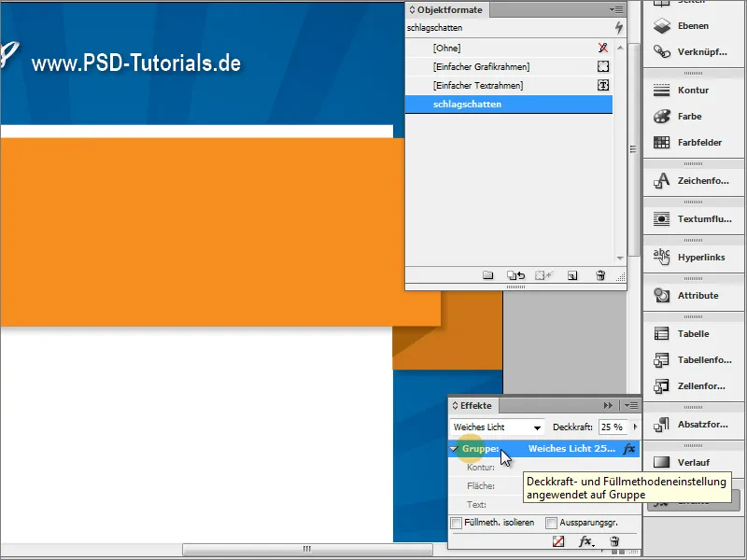Clear all effects in Effekte panel
Screen dimensions: 747x560
558,541
